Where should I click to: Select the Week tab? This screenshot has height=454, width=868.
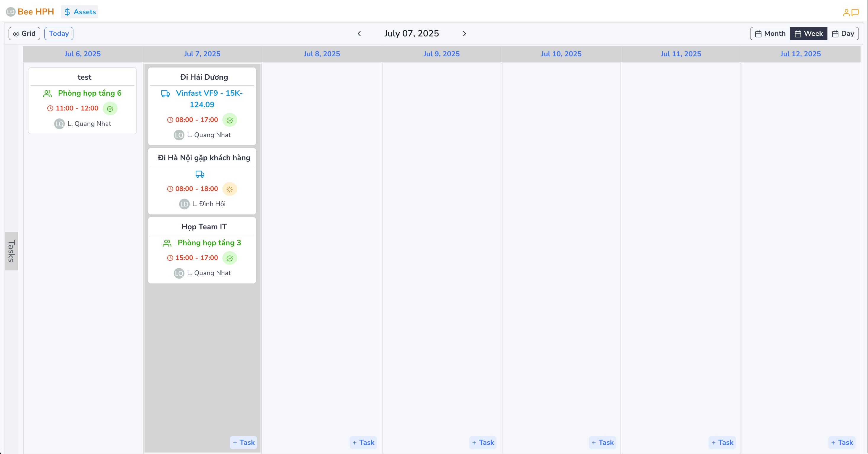click(808, 33)
